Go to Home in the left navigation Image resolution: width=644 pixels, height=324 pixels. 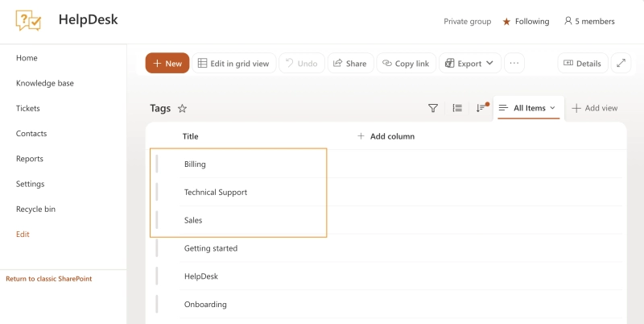point(27,58)
